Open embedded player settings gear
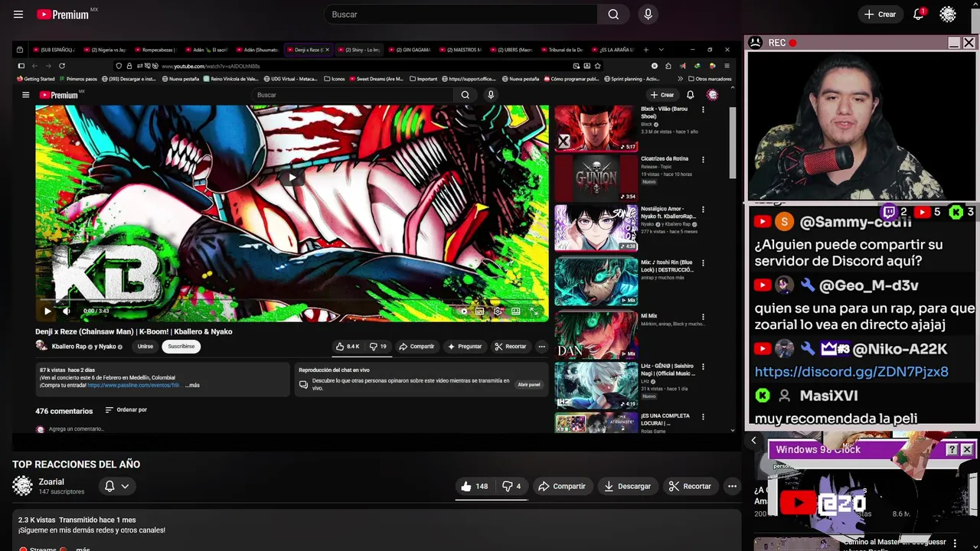 coord(498,311)
